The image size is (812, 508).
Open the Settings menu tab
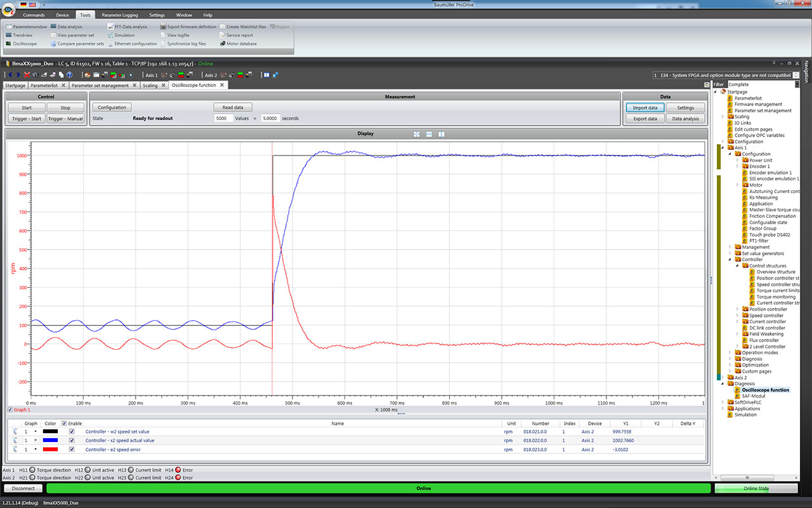click(x=157, y=15)
